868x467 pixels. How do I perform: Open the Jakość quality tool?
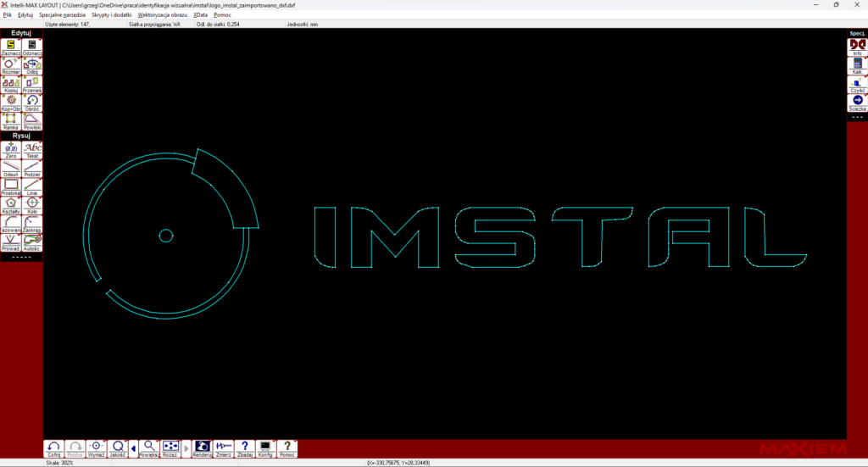click(x=117, y=448)
